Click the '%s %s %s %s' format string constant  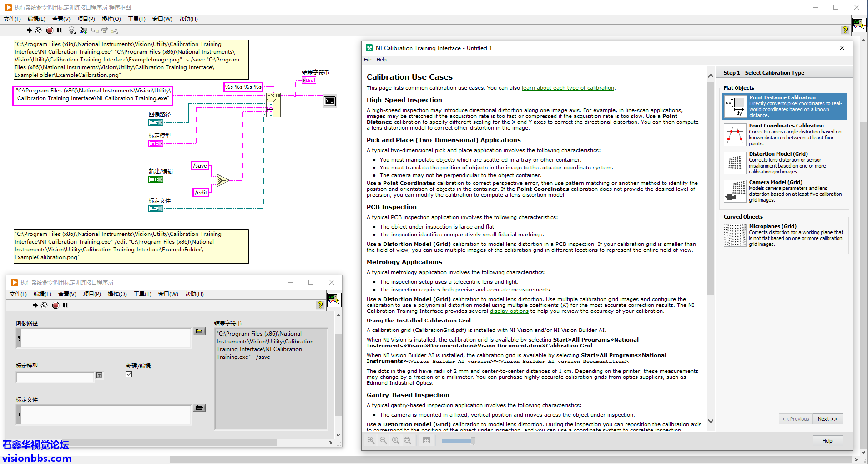(x=243, y=87)
